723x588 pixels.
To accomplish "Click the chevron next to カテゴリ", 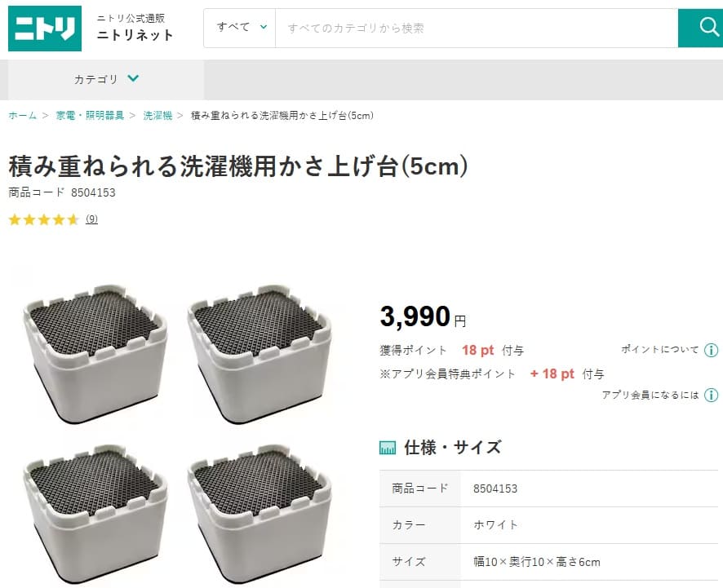I will coord(133,78).
